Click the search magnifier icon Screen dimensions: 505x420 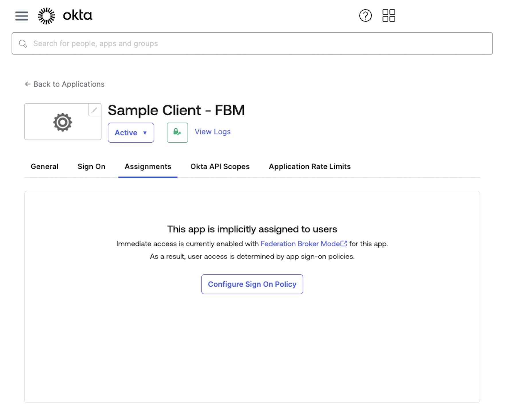click(x=23, y=44)
